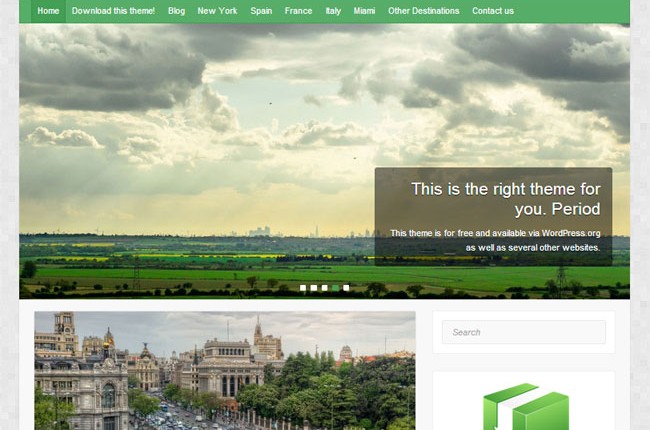Viewport: 650px width, 430px height.
Task: Open the city skyline post thumbnail
Action: point(224,370)
